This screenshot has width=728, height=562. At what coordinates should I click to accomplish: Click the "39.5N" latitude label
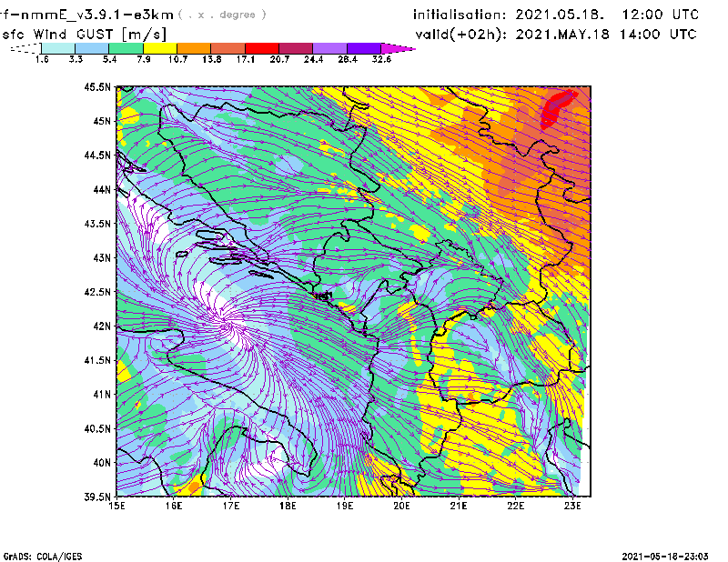(97, 497)
